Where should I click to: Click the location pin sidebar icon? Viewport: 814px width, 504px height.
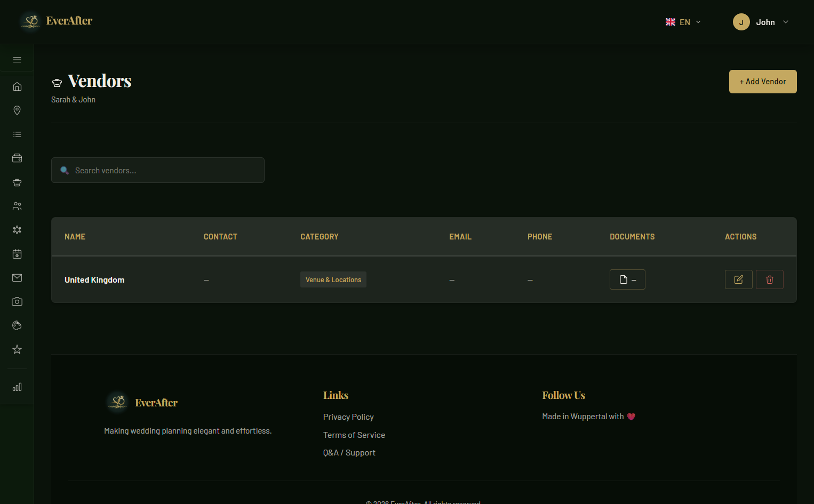coord(17,110)
